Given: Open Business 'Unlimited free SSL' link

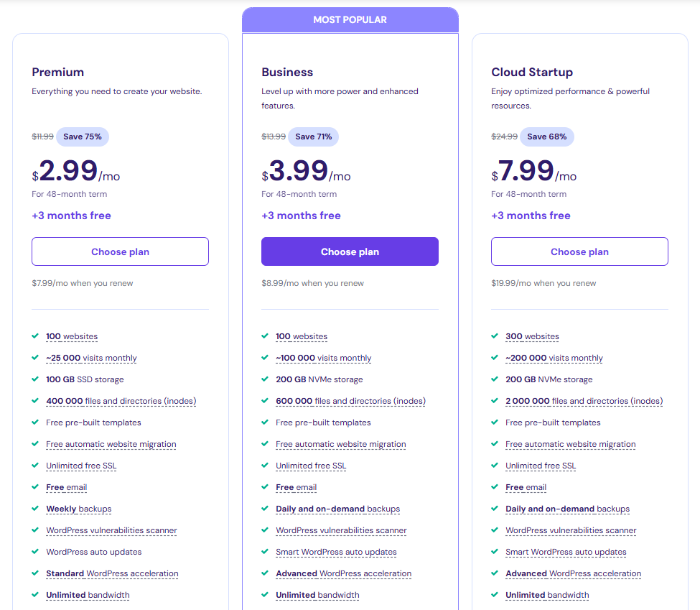Looking at the screenshot, I should (x=311, y=466).
